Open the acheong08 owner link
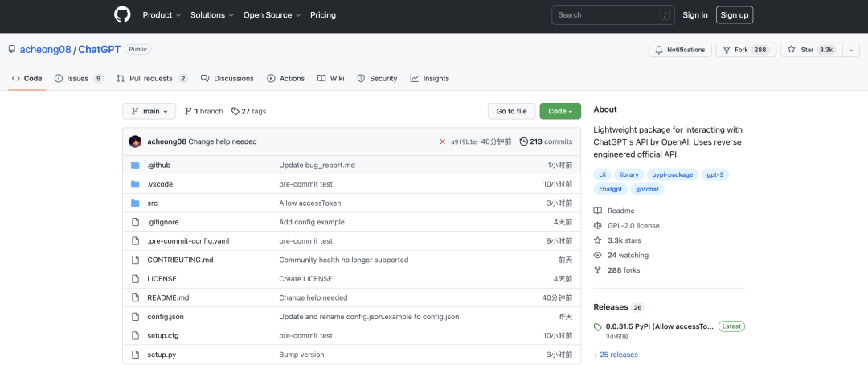The width and height of the screenshot is (868, 365). click(x=45, y=49)
